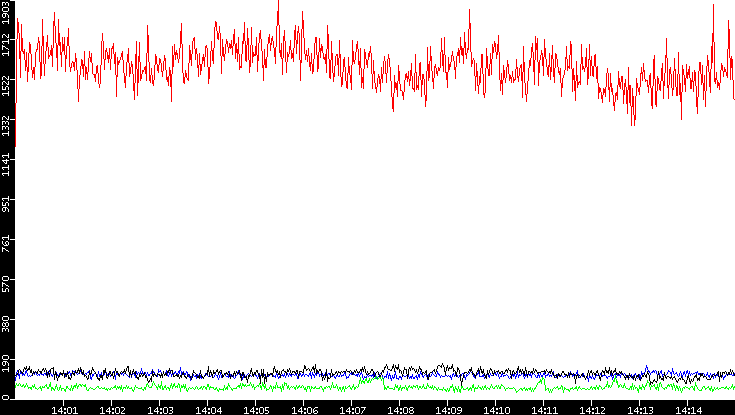Click the 14:03 time axis label
735x415 pixels.
[x=160, y=411]
